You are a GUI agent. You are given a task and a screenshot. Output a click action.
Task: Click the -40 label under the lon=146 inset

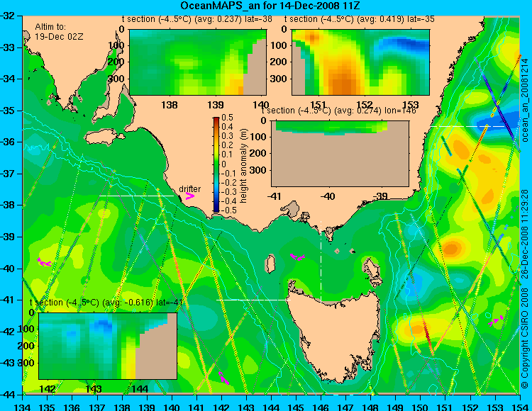[328, 196]
